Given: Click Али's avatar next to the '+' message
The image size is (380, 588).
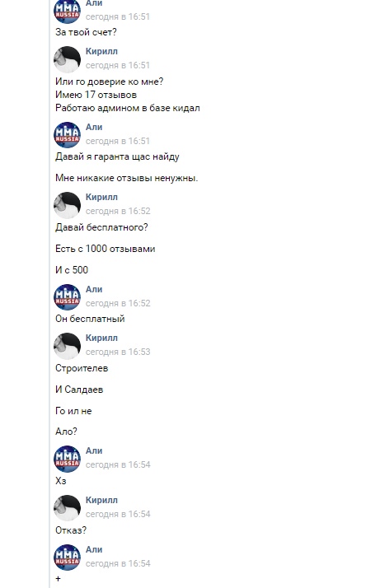Looking at the screenshot, I should [x=68, y=558].
